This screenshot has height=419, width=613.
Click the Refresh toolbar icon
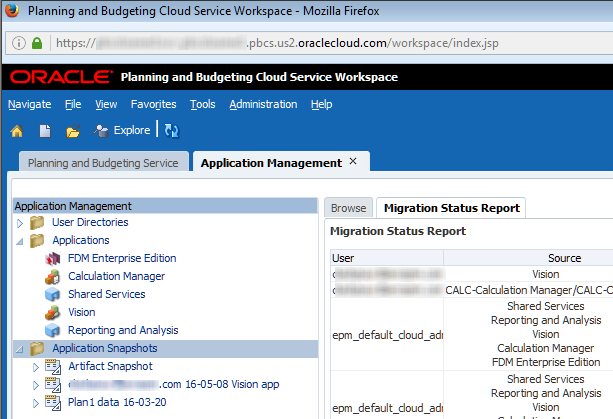tap(172, 130)
